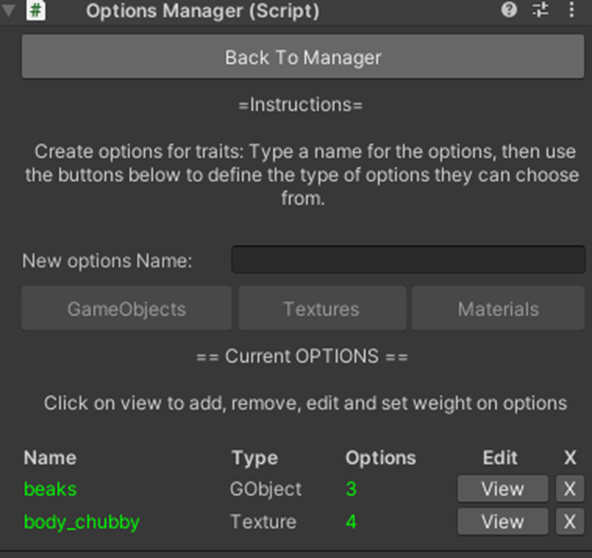Select the beaks name entry
The height and width of the screenshot is (558, 592).
click(x=50, y=489)
